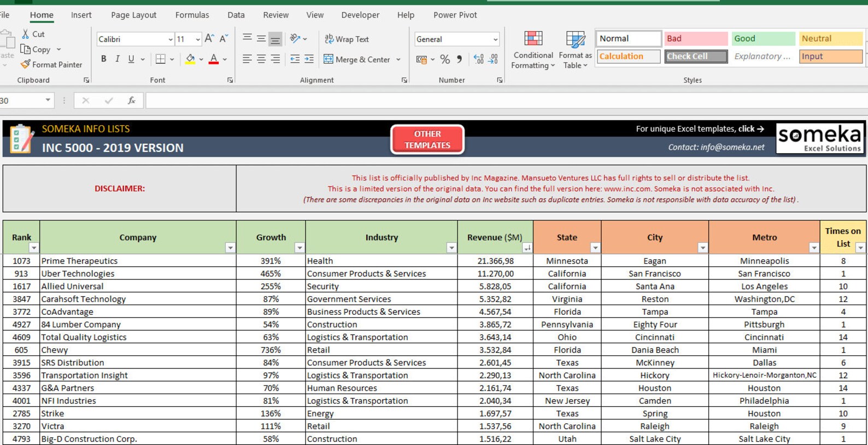Image resolution: width=868 pixels, height=445 pixels.
Task: Expand the Merge & Center dropdown arrow
Action: coord(398,60)
